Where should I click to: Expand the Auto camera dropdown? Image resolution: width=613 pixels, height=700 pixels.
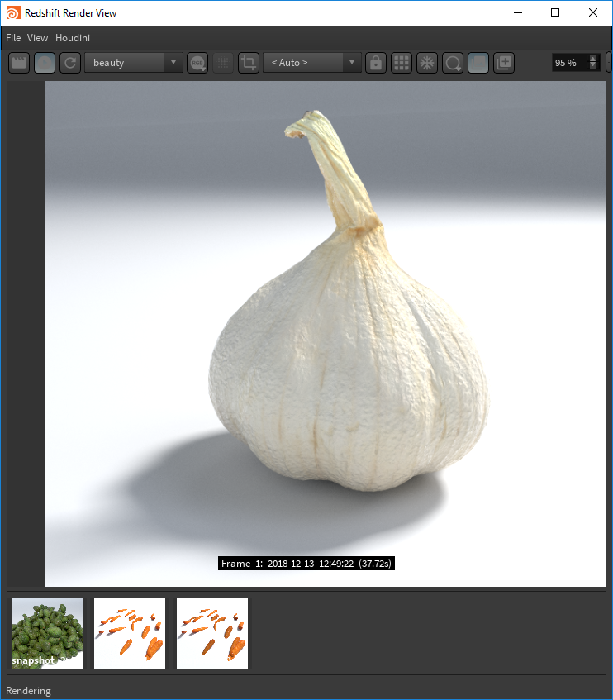point(311,63)
